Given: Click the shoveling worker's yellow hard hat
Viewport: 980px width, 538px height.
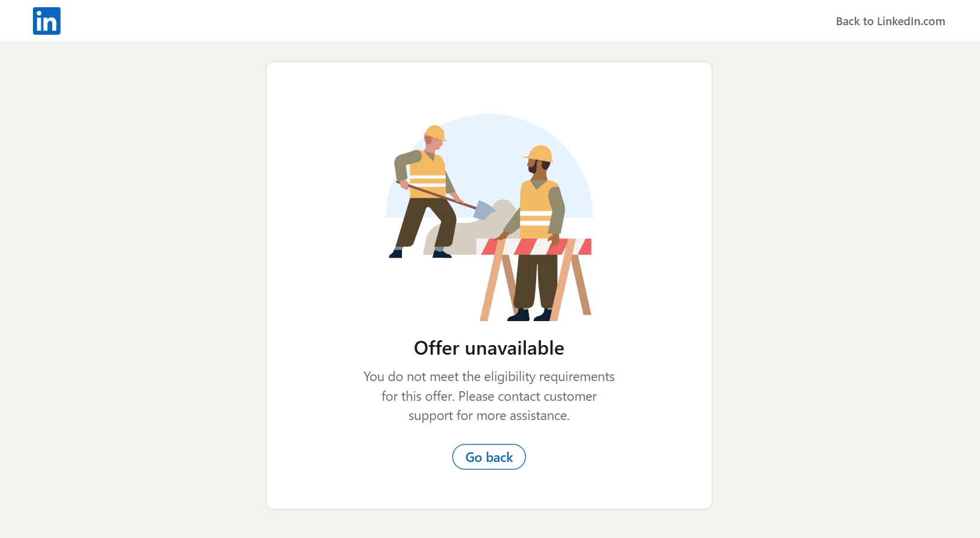Looking at the screenshot, I should [x=435, y=133].
